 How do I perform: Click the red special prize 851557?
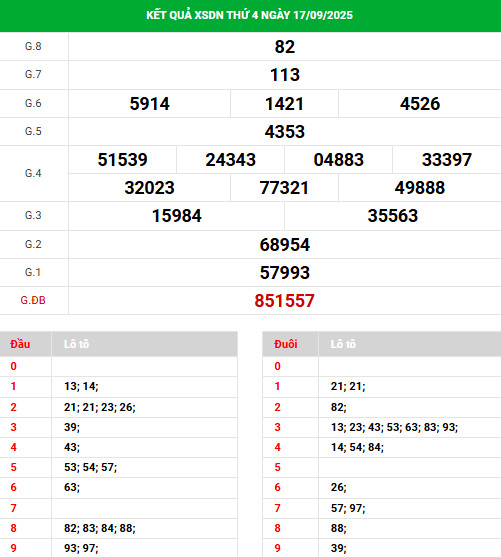284,301
